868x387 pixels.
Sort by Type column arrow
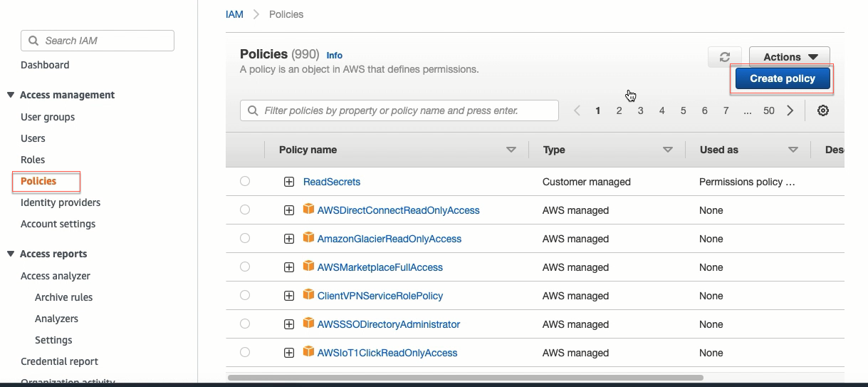667,150
